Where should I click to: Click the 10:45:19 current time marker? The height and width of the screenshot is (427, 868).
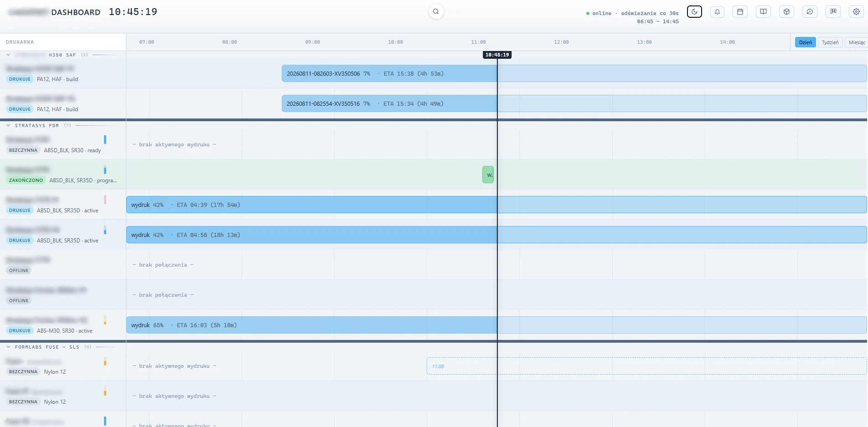pos(497,55)
